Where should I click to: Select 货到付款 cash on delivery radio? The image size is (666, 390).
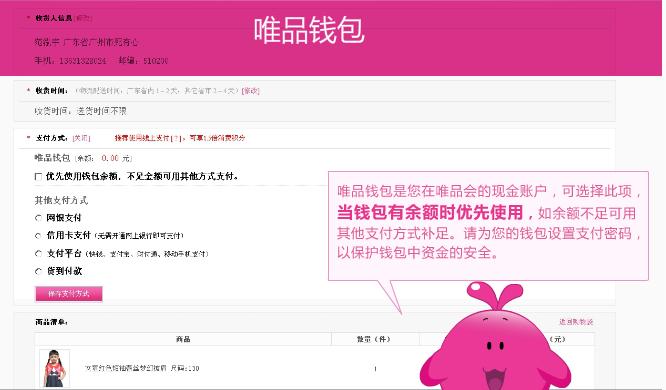38,271
